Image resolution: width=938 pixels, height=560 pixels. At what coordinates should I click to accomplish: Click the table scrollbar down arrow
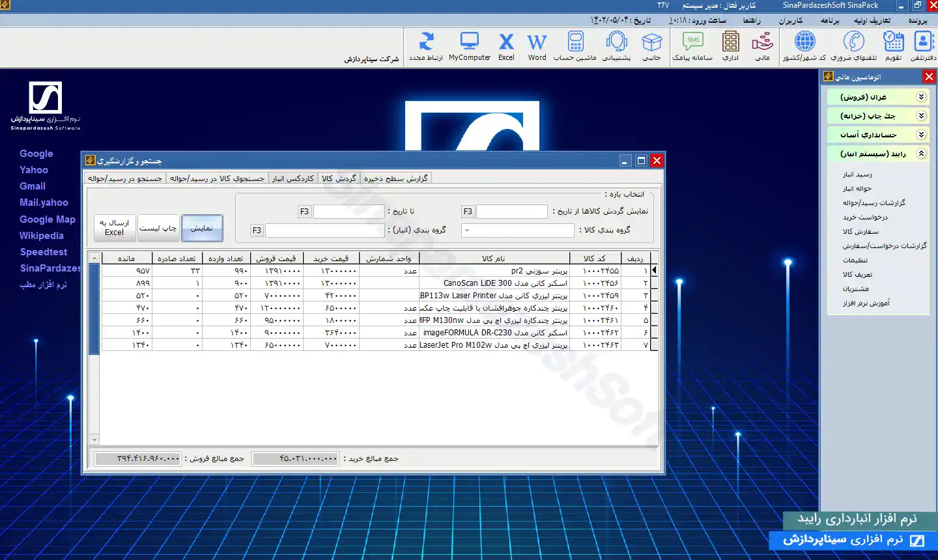(x=94, y=440)
